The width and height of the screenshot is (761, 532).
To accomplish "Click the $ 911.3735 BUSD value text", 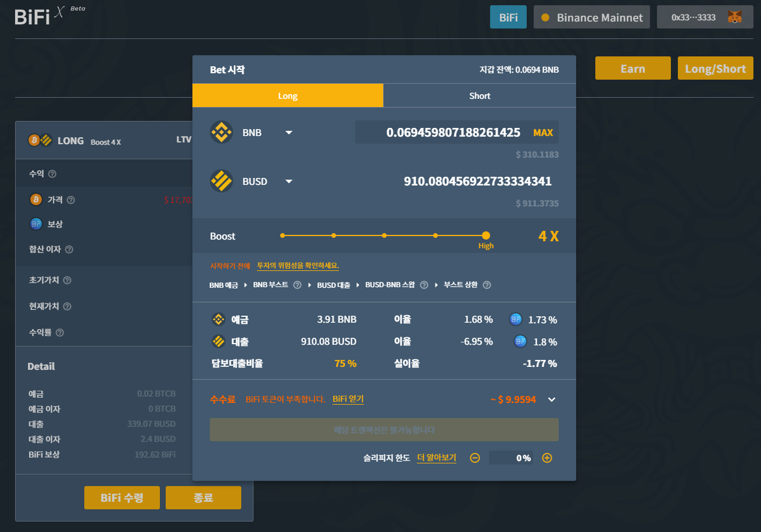I will tap(537, 203).
